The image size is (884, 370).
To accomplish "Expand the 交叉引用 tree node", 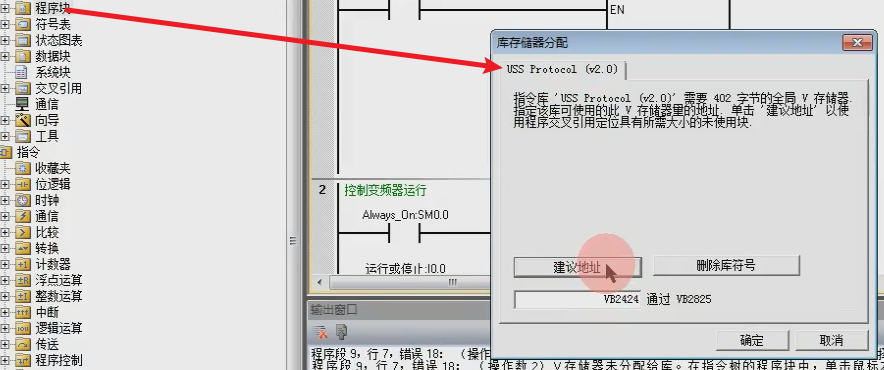I will (x=6, y=89).
